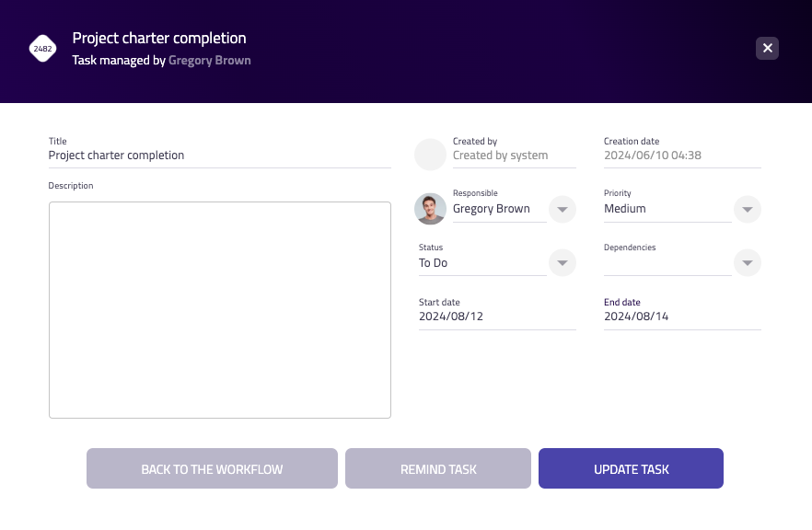Expand the Dependencies dropdown arrow
812x530 pixels.
(x=748, y=263)
